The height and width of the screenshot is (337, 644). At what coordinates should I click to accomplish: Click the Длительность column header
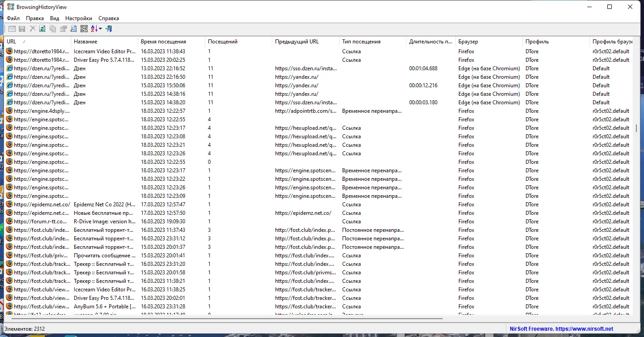coord(431,42)
